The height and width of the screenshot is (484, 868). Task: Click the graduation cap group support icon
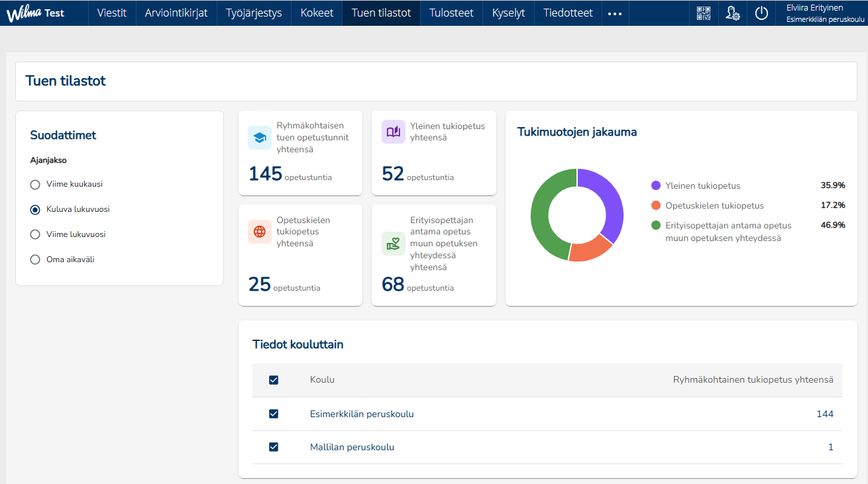tap(260, 138)
